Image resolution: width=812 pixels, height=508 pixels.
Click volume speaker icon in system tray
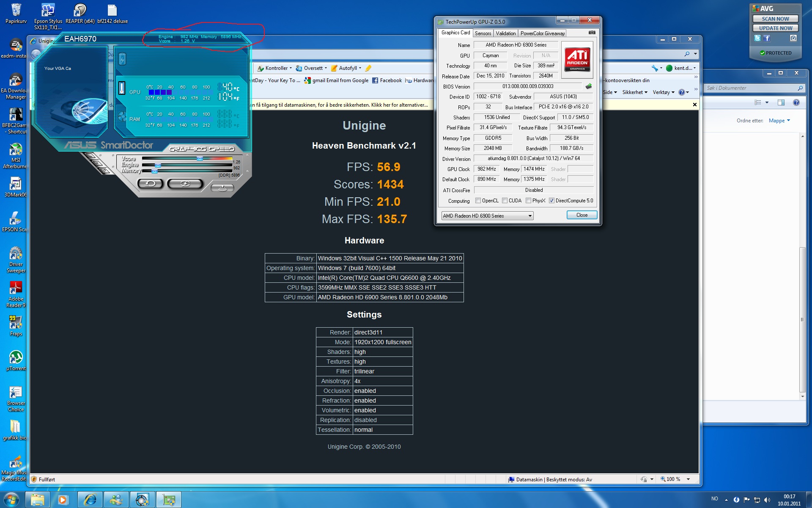coord(767,500)
